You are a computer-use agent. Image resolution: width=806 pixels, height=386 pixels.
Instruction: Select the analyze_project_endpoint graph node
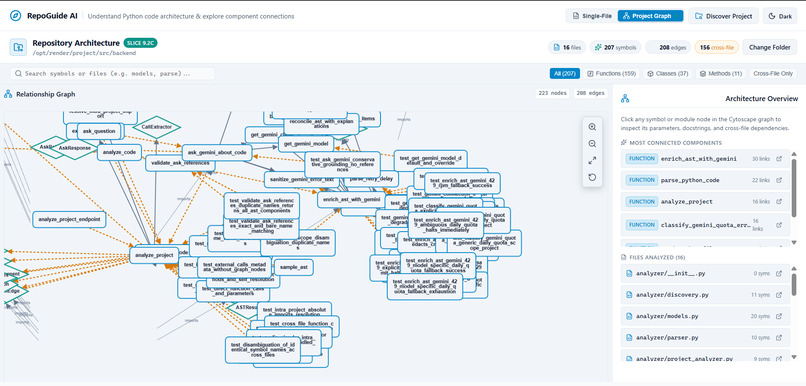click(69, 219)
